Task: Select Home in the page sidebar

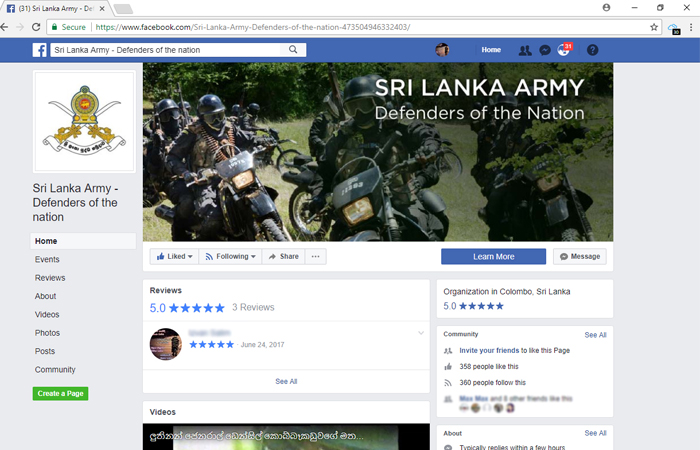Action: coord(83,241)
